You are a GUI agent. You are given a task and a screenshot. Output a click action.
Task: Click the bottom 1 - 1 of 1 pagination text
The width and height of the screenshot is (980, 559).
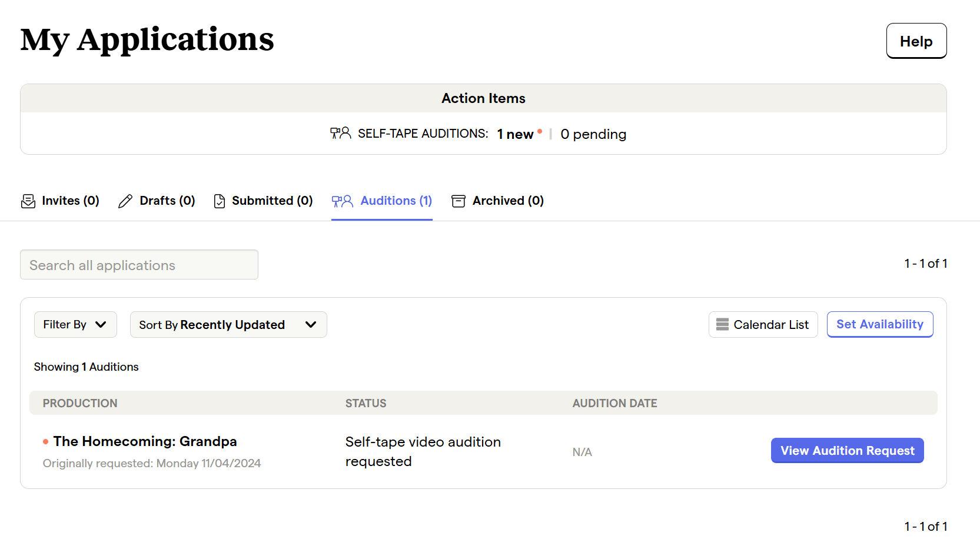[926, 527]
